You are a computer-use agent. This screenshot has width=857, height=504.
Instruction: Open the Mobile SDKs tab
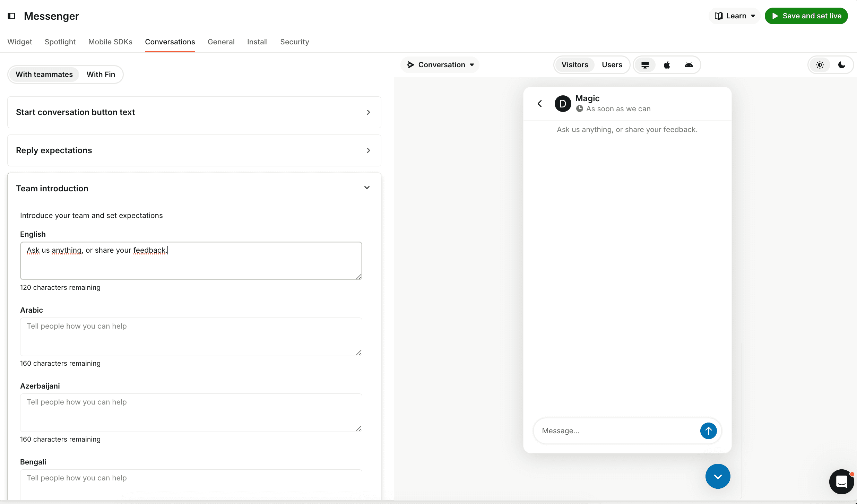110,42
